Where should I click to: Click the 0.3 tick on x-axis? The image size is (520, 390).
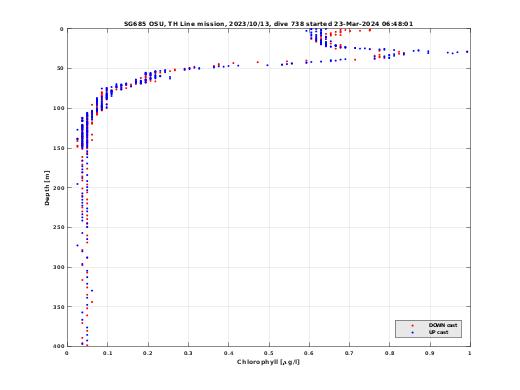188,353
